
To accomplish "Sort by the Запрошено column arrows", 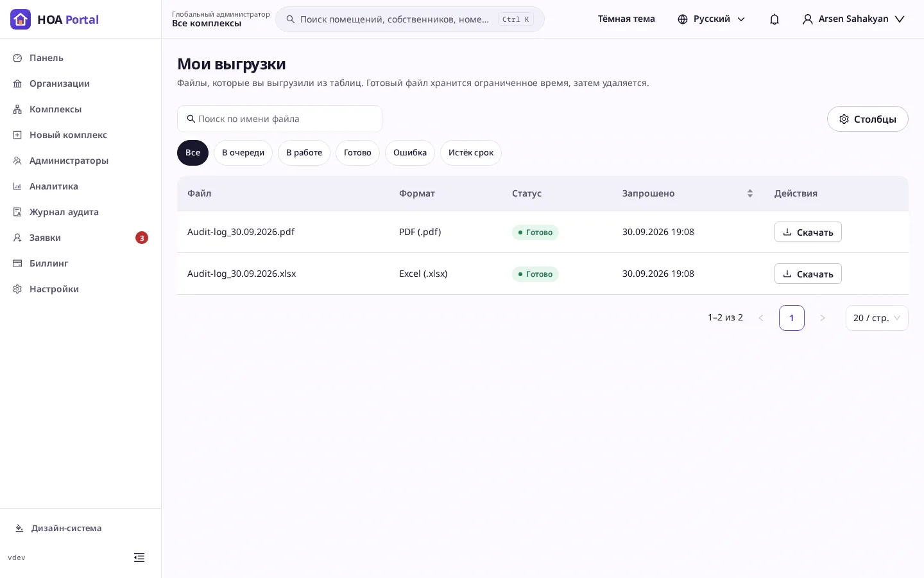I will (x=749, y=193).
